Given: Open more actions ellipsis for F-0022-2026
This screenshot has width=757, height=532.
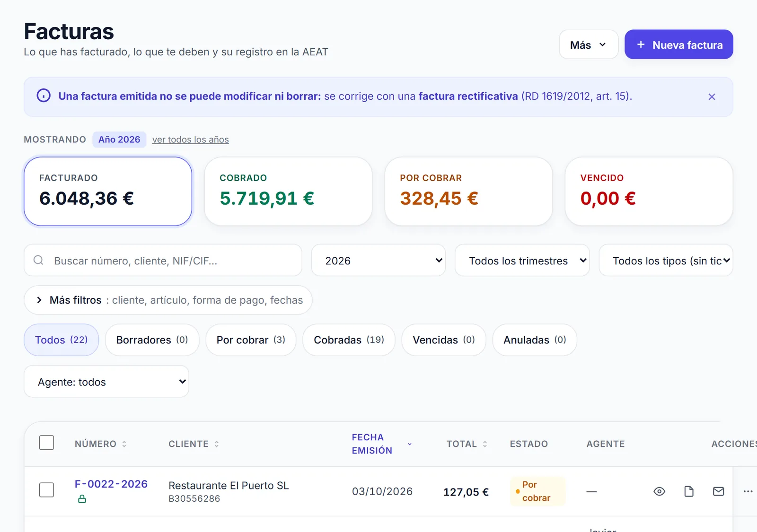Looking at the screenshot, I should pos(748,491).
